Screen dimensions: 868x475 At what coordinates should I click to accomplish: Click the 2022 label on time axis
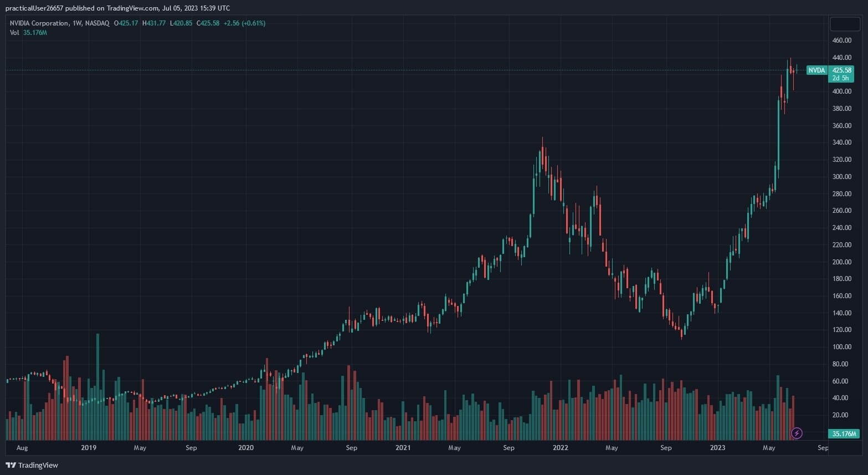[x=560, y=448]
